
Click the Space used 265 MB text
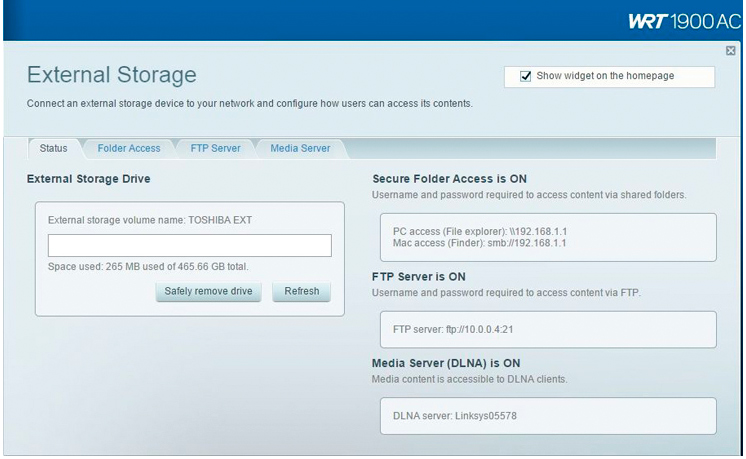[x=148, y=267]
